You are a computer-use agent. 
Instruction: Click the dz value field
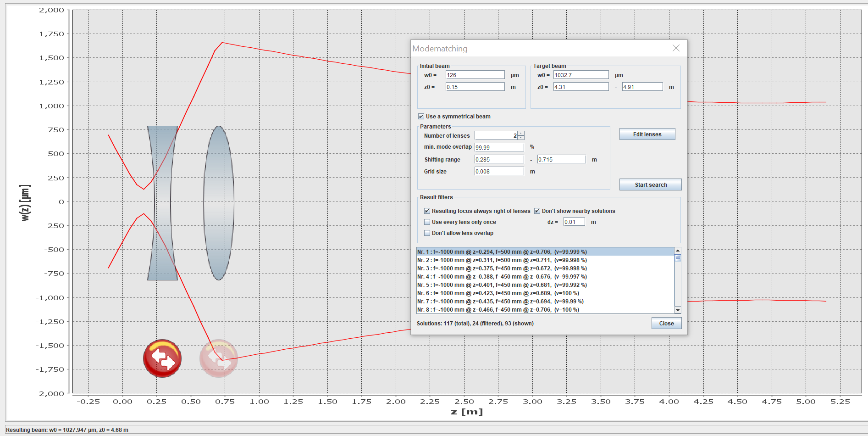pos(574,222)
